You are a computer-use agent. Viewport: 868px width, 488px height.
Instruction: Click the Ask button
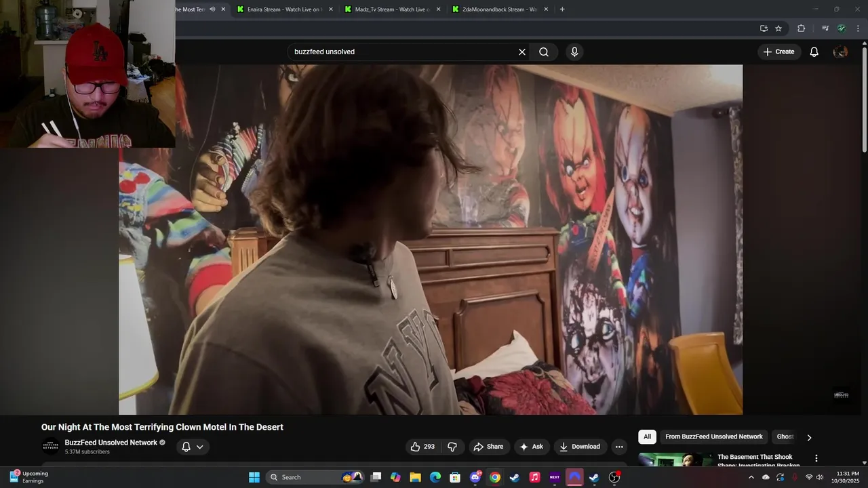click(x=531, y=447)
